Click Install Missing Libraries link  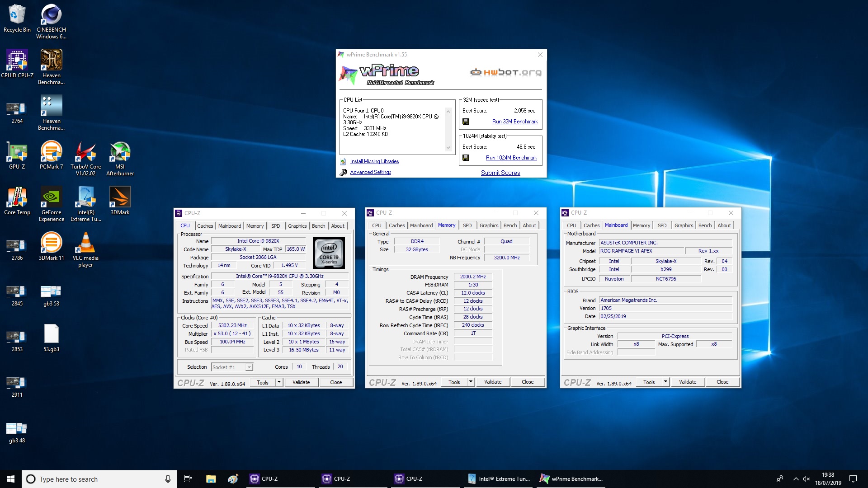point(374,161)
